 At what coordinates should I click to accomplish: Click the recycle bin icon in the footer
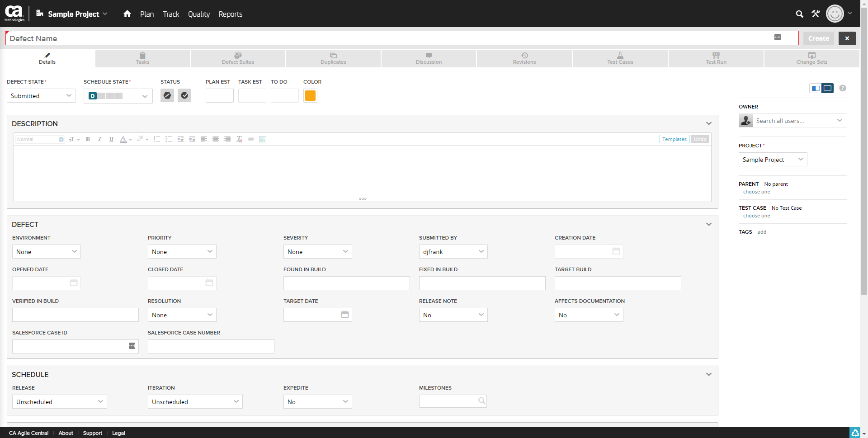(x=855, y=433)
